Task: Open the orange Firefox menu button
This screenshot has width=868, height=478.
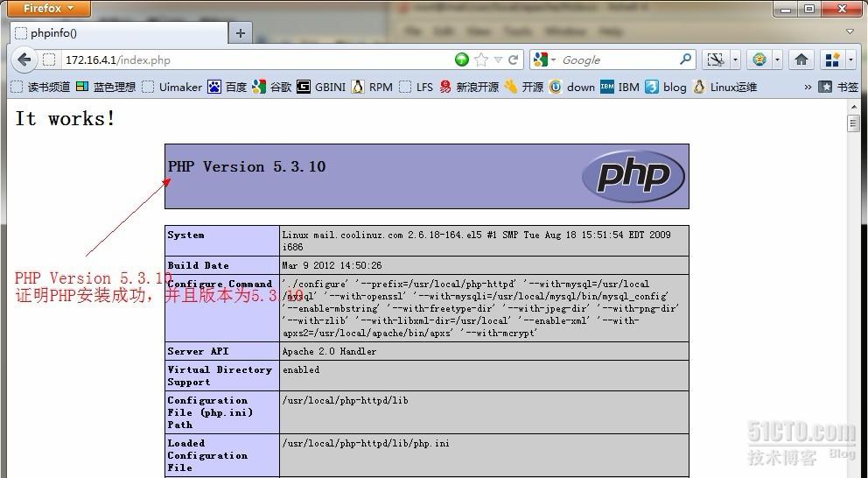Action: point(49,8)
